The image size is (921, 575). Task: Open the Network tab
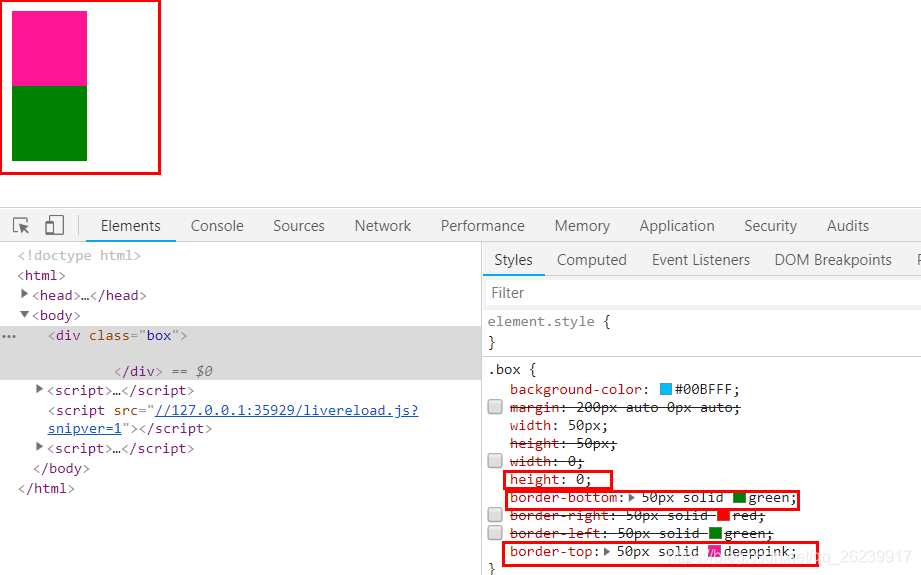[382, 226]
